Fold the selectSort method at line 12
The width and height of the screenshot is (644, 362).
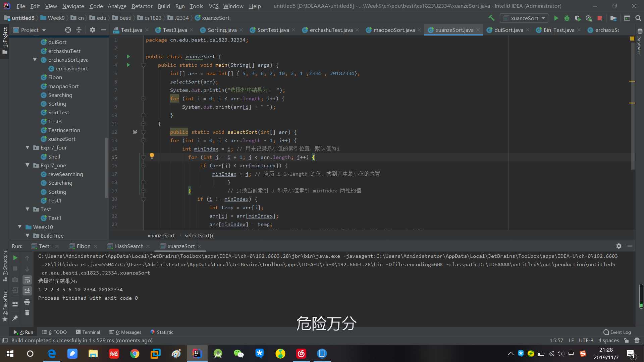(x=143, y=132)
